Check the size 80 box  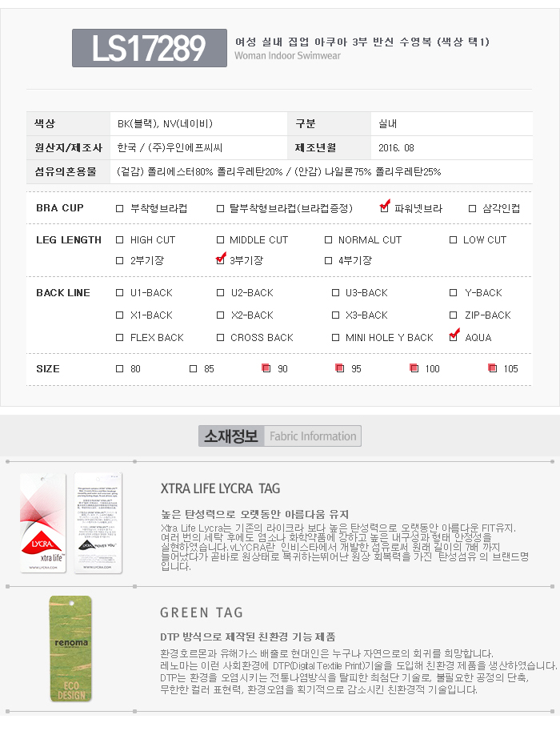pos(120,369)
